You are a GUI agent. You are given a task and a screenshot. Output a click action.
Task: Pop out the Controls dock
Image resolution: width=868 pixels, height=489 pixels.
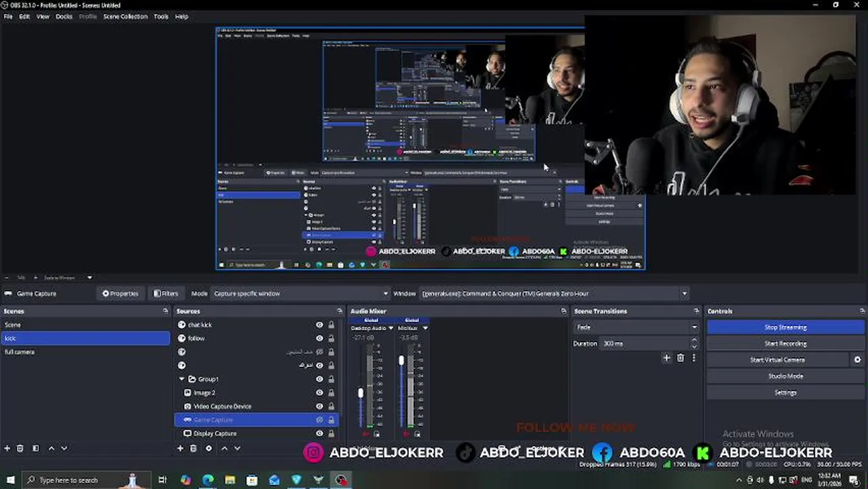[x=862, y=311]
